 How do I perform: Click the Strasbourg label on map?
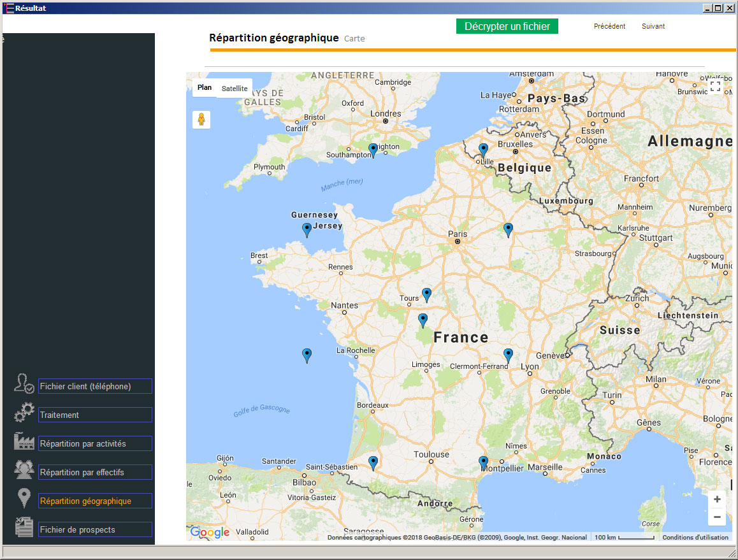coord(593,253)
